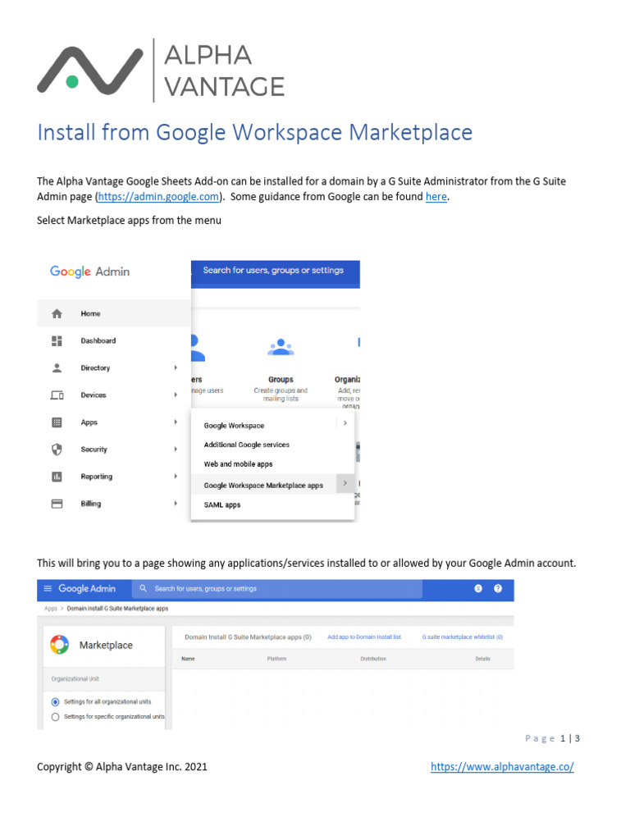Click 'Add app to Domain Install list' link
The width and height of the screenshot is (630, 840).
click(x=364, y=637)
